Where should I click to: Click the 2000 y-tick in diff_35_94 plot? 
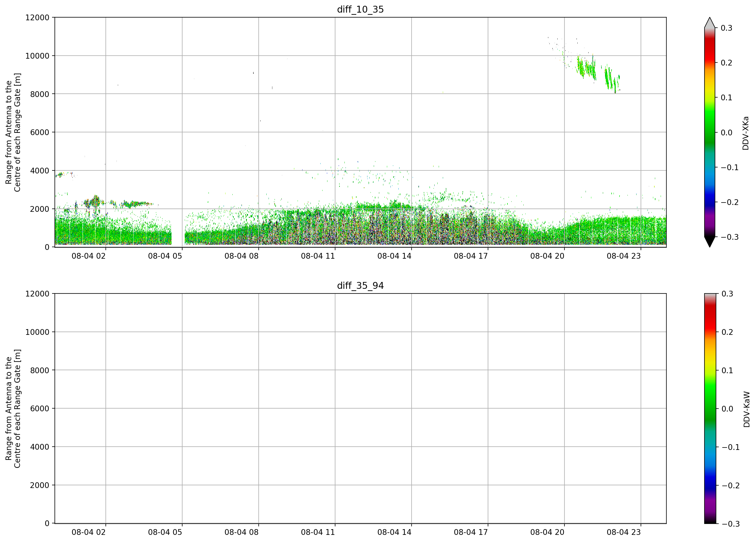(x=40, y=485)
